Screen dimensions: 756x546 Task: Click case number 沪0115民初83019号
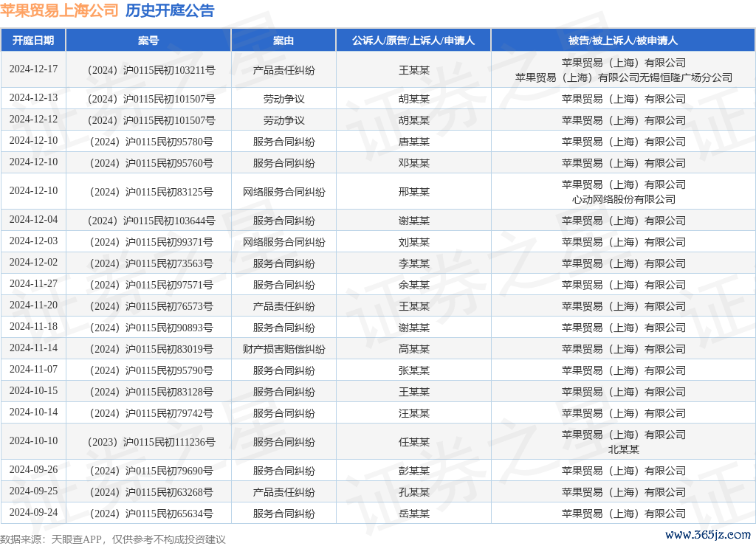pyautogui.click(x=151, y=350)
